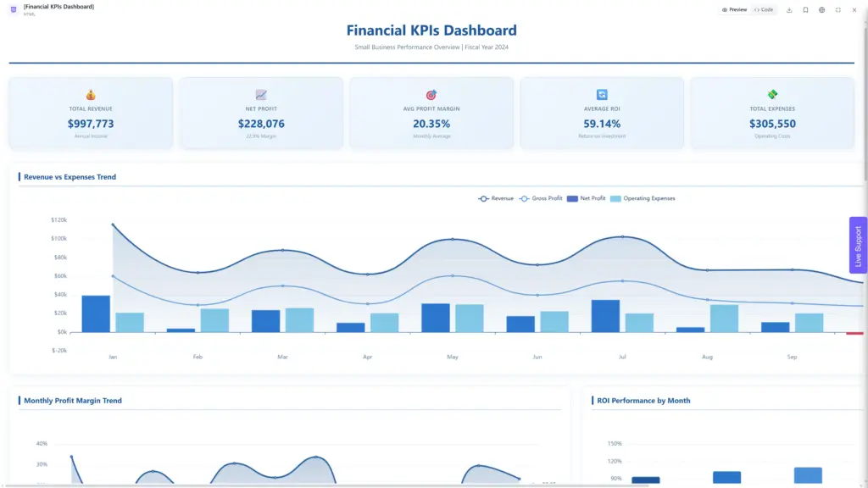Click the August Operating Expenses bar

pos(724,319)
